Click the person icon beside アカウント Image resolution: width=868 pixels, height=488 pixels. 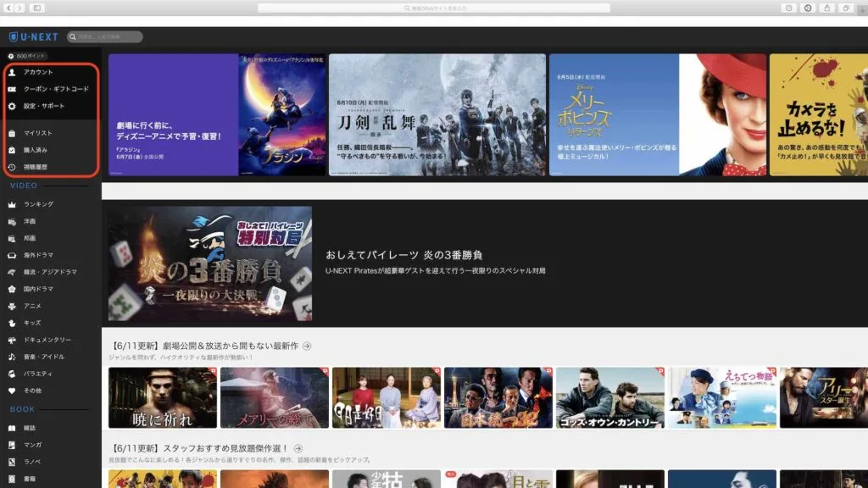[12, 72]
